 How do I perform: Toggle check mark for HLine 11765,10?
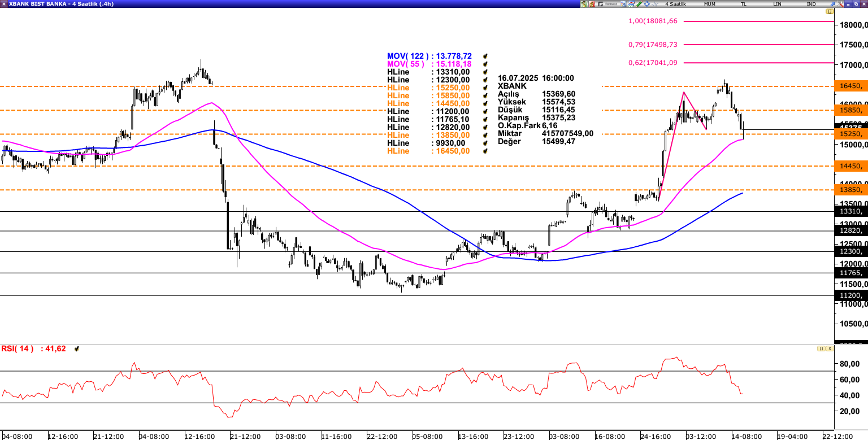point(485,119)
